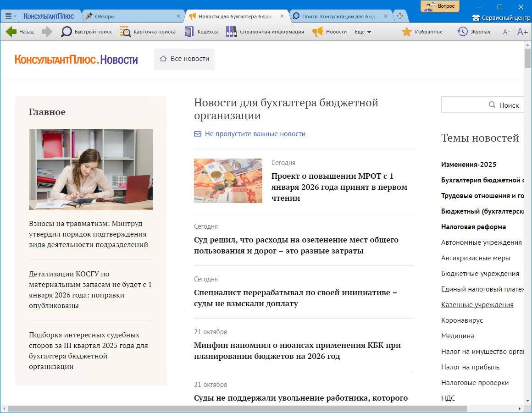Follow "Не пропустите важные новости" link
The height and width of the screenshot is (413, 532).
[x=255, y=134]
